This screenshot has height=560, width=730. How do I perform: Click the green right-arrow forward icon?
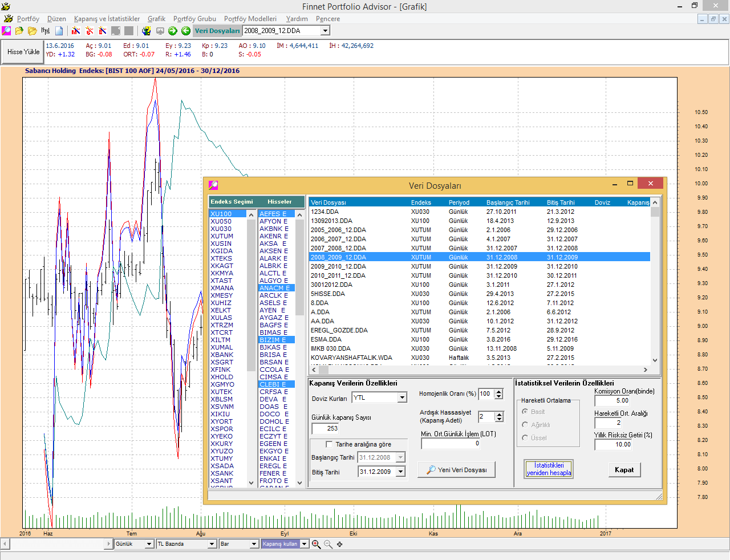click(x=173, y=31)
